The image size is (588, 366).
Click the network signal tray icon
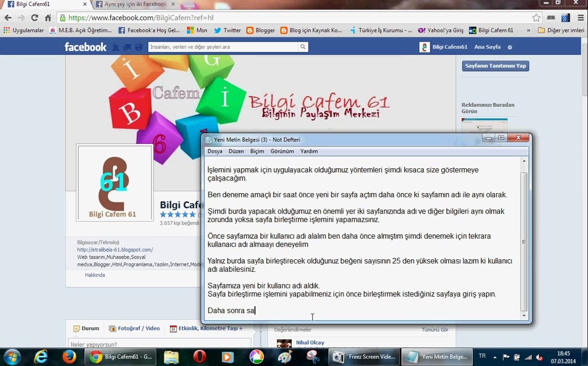pyautogui.click(x=529, y=357)
